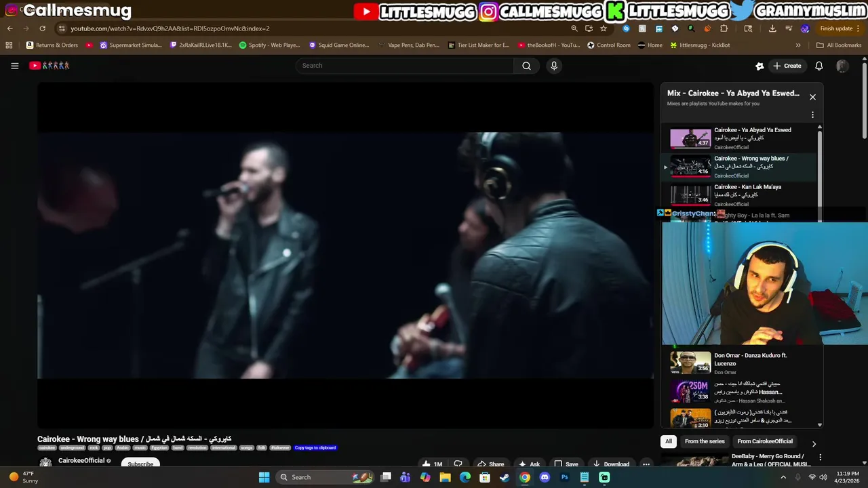
Task: Reload the page in Chrome
Action: [x=42, y=28]
